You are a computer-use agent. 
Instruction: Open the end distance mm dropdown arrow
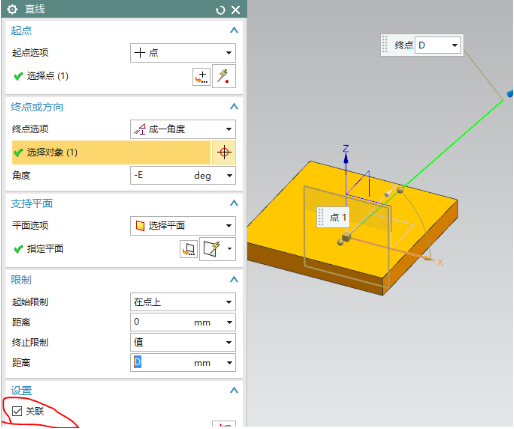pos(229,363)
